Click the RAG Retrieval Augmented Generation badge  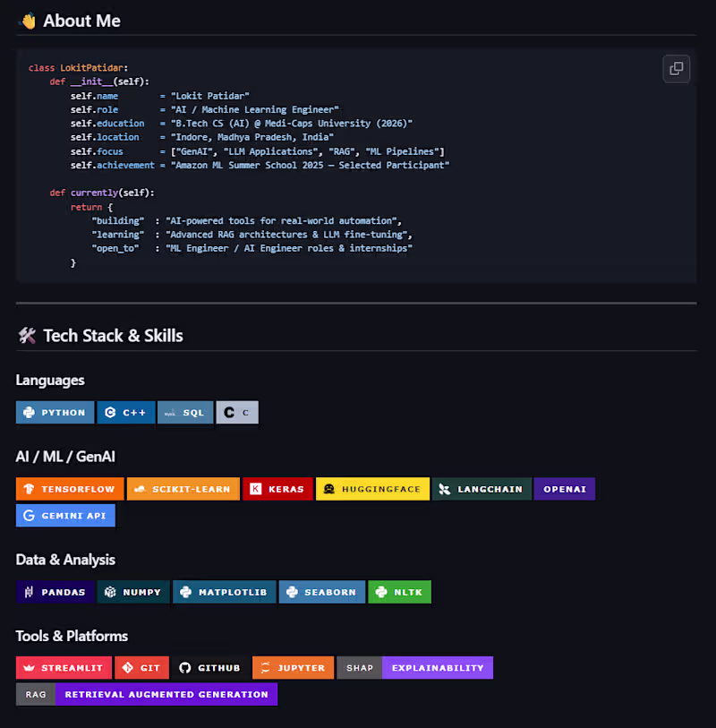[x=147, y=694]
